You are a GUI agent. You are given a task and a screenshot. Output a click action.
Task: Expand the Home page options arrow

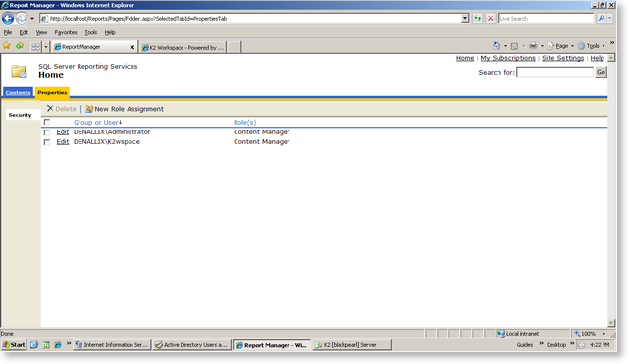pyautogui.click(x=505, y=46)
